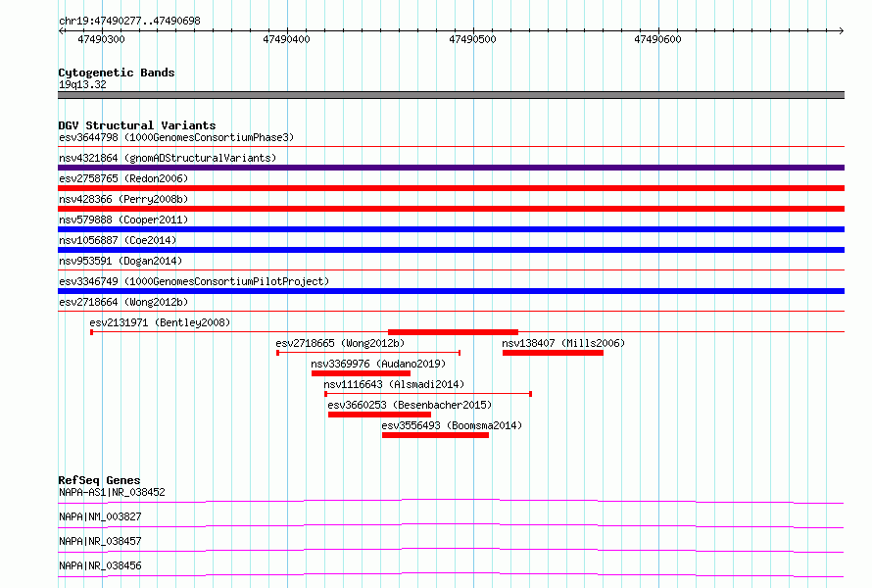Viewport: 872px width, 588px height.
Task: Click the esv2718665 thin red interval line
Action: [368, 353]
